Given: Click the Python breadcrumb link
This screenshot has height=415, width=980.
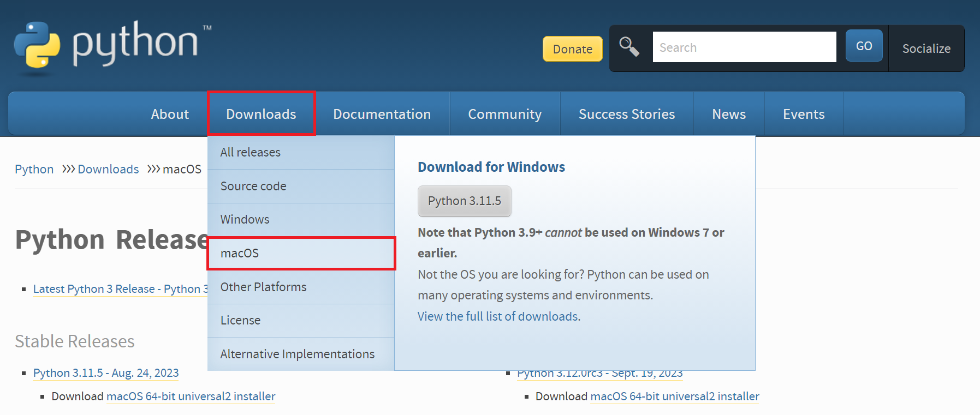Looking at the screenshot, I should (x=34, y=169).
